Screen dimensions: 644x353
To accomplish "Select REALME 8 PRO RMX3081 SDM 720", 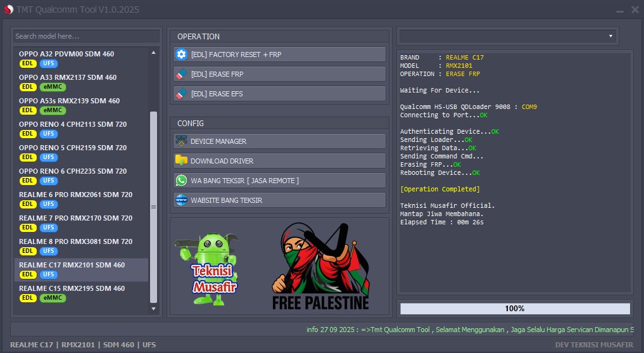I will pyautogui.click(x=81, y=246).
